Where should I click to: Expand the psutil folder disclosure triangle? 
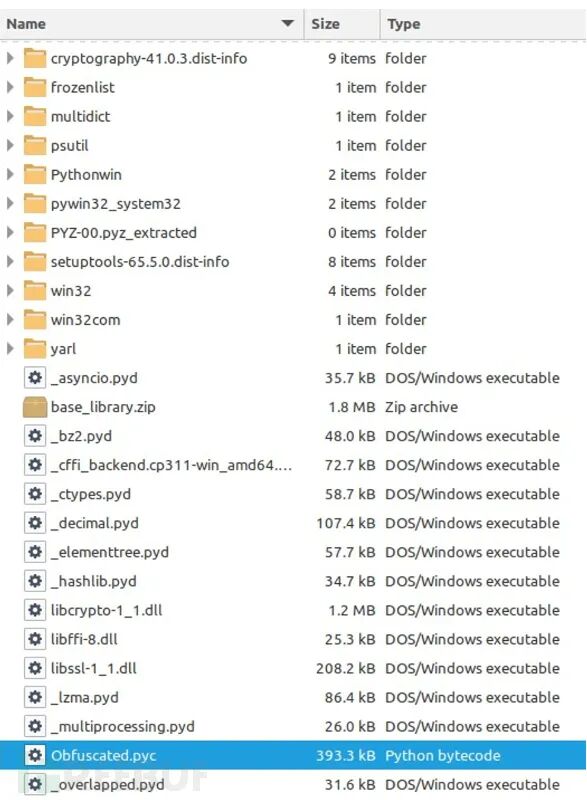click(x=10, y=145)
